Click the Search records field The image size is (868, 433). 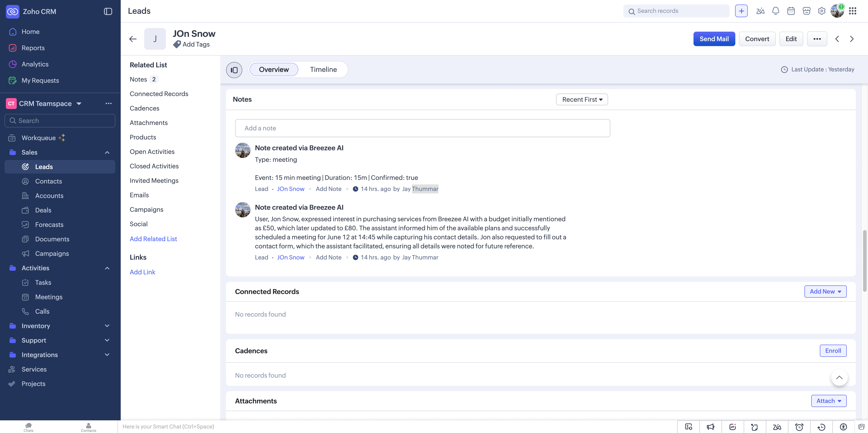676,11
